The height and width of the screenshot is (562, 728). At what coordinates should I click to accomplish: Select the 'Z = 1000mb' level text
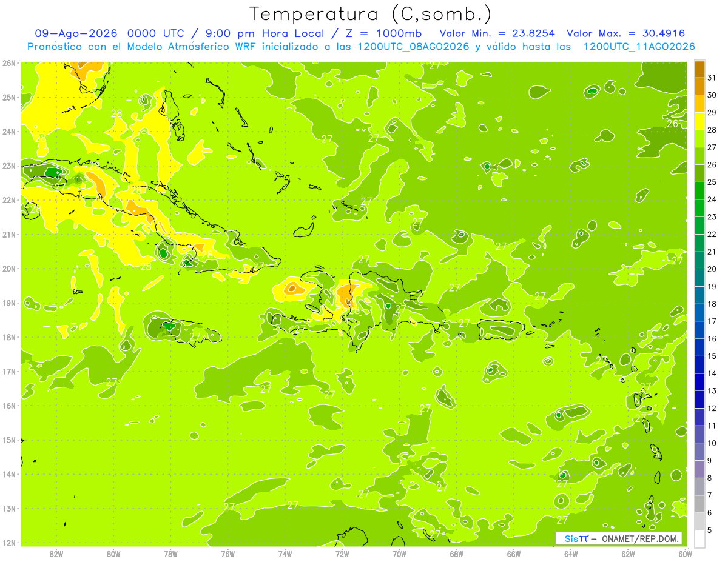pyautogui.click(x=383, y=33)
